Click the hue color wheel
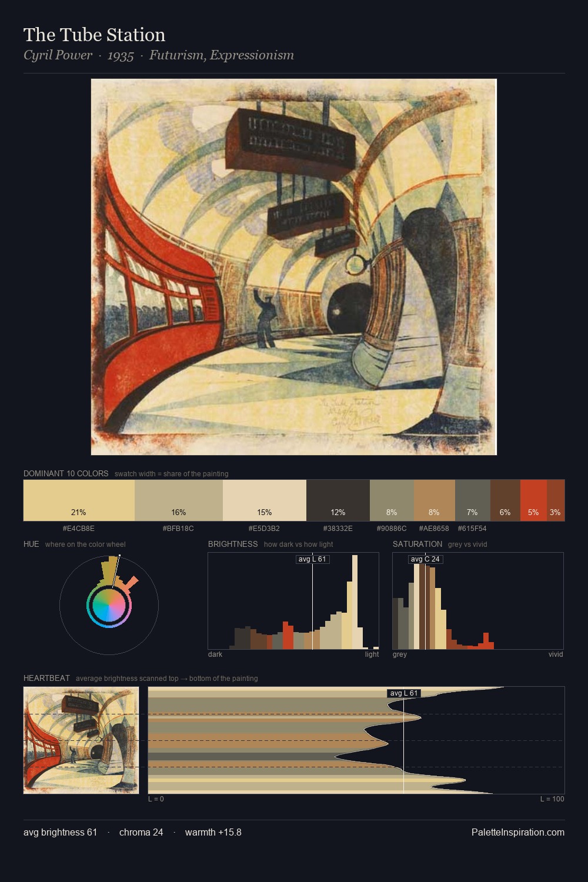The height and width of the screenshot is (882, 588). [x=109, y=605]
